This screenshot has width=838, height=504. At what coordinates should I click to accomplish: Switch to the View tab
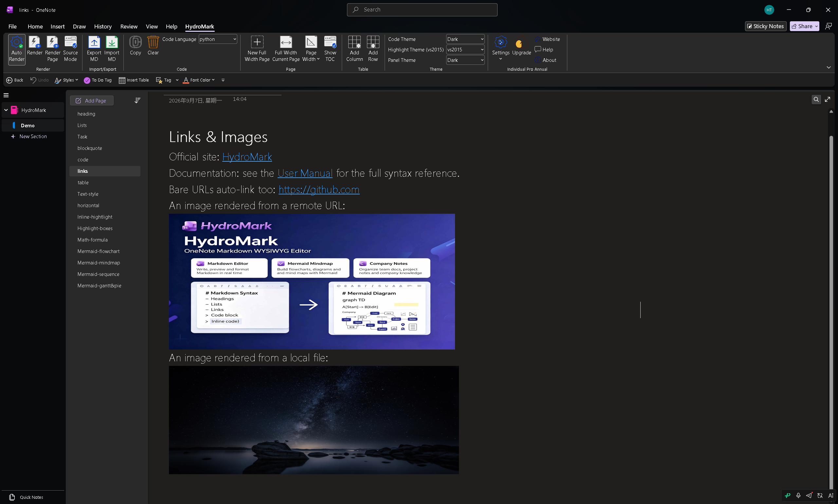click(x=152, y=27)
